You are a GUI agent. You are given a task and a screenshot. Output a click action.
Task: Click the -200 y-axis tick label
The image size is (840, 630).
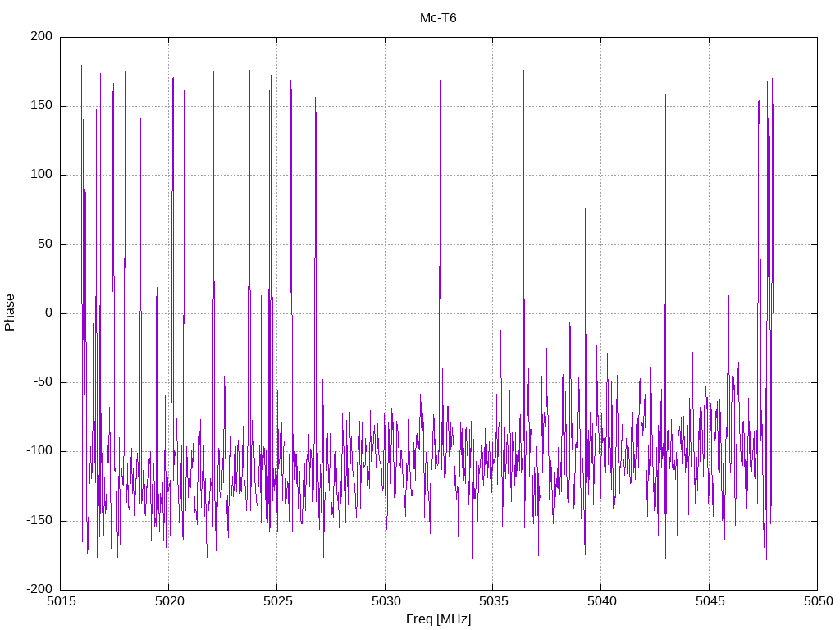point(39,589)
